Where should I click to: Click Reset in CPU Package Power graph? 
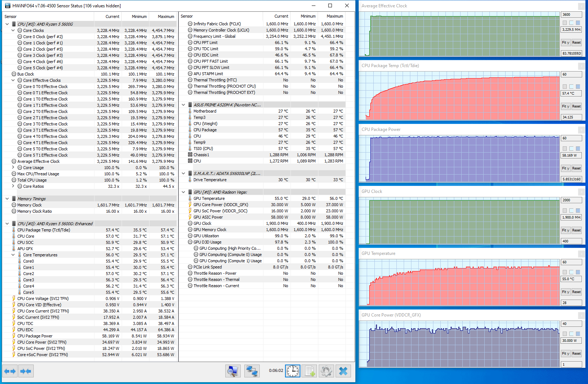click(577, 168)
